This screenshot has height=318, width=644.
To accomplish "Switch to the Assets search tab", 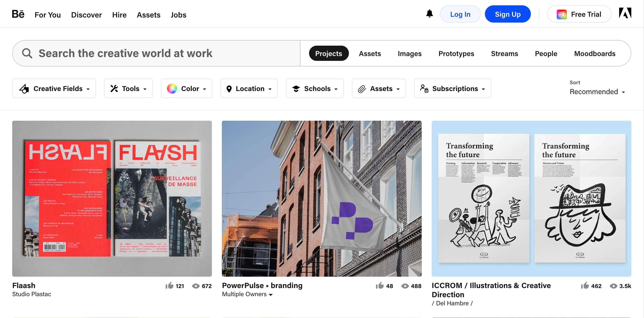I will point(370,54).
